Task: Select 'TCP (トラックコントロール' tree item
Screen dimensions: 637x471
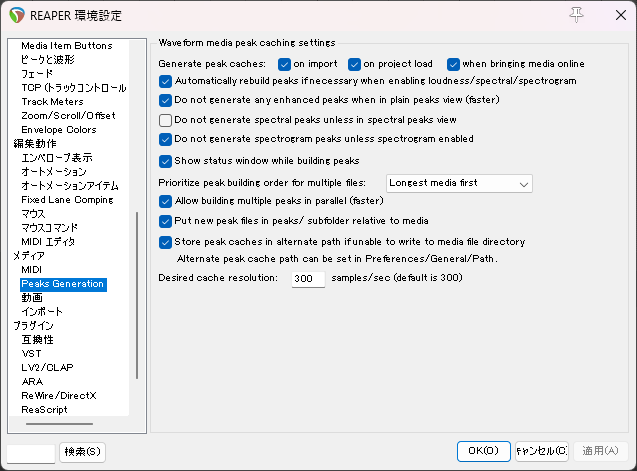Action: click(x=74, y=88)
